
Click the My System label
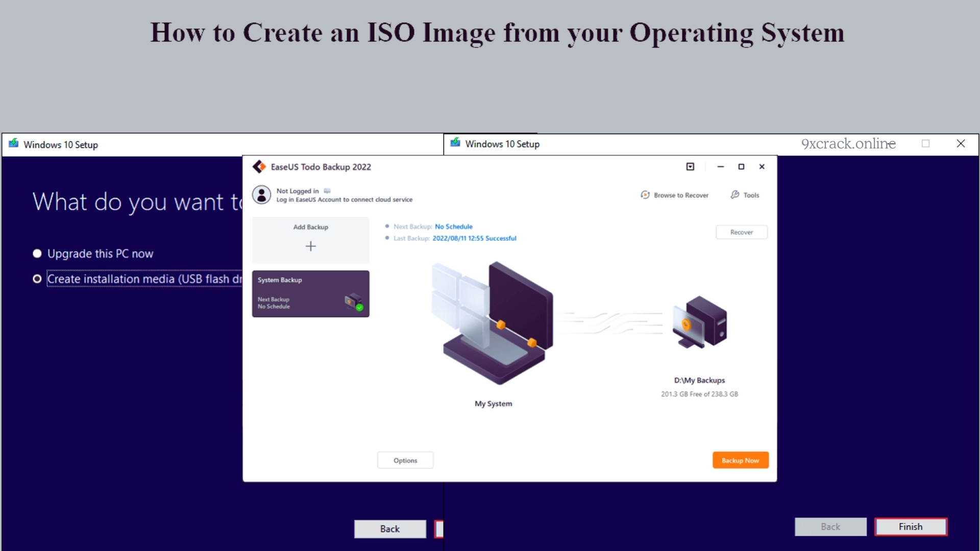[493, 404]
